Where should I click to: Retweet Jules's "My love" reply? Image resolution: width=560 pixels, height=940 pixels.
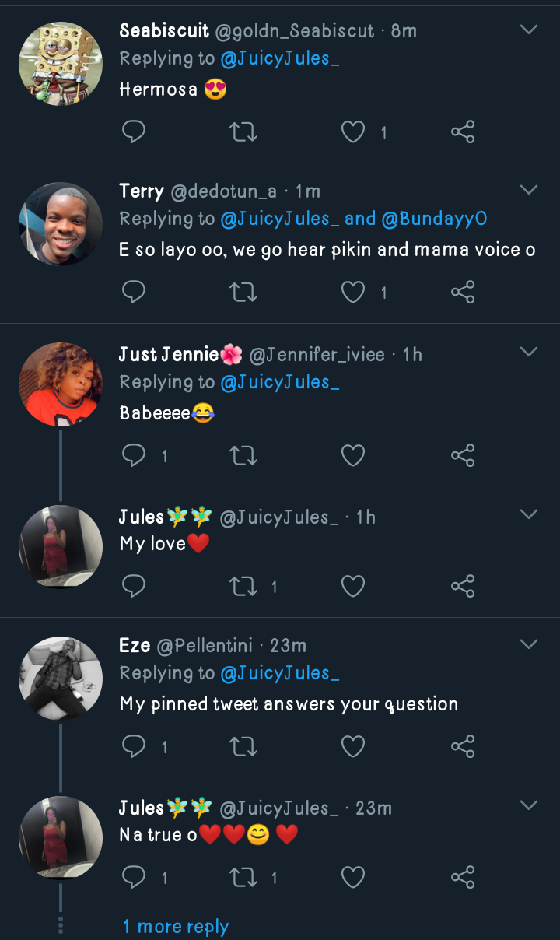[244, 586]
